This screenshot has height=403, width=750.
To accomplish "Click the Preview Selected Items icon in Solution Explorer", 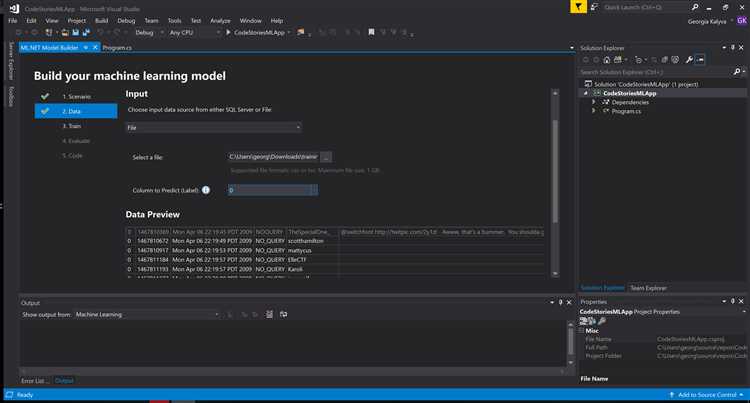I will pos(700,60).
